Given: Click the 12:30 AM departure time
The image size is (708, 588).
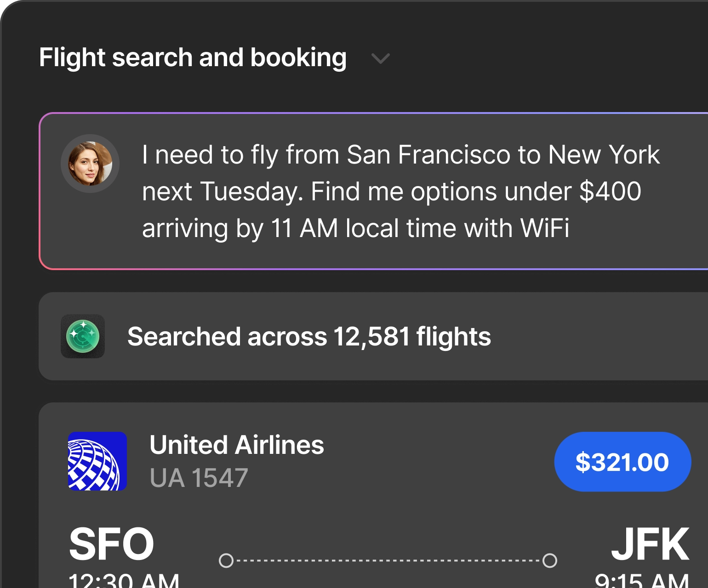Looking at the screenshot, I should point(124,581).
